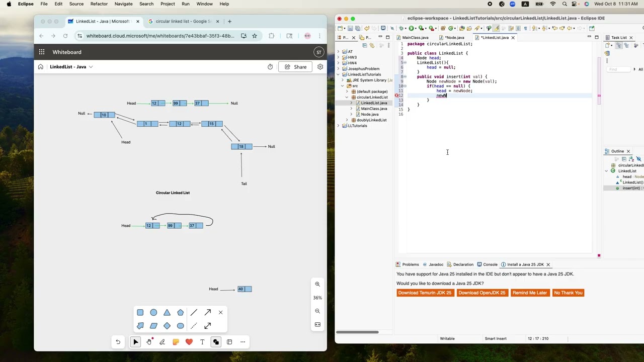Go to Whiteboard home
The height and width of the screenshot is (362, 644).
click(x=41, y=67)
